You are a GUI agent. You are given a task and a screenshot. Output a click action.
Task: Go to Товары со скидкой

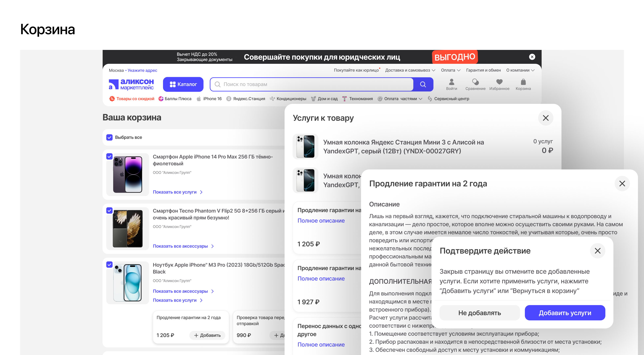[132, 99]
